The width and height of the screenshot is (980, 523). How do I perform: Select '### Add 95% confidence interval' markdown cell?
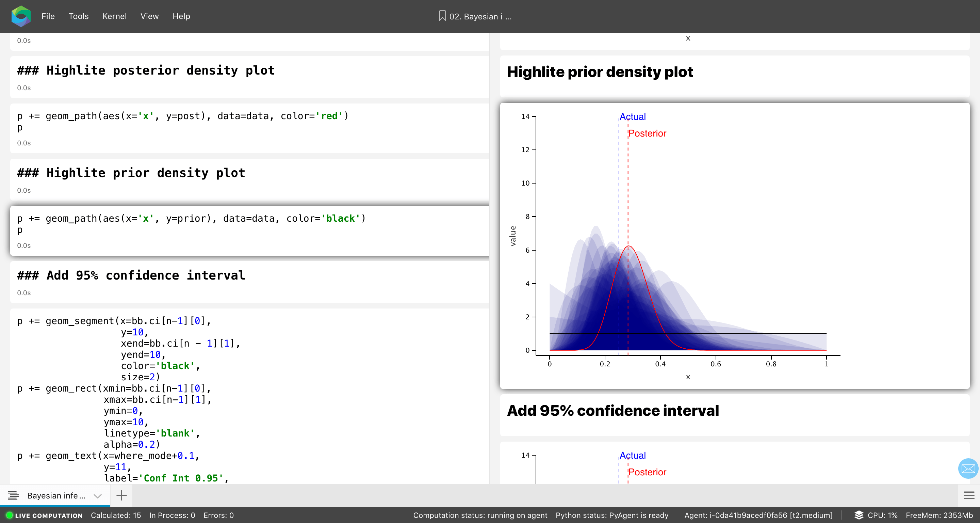point(249,282)
